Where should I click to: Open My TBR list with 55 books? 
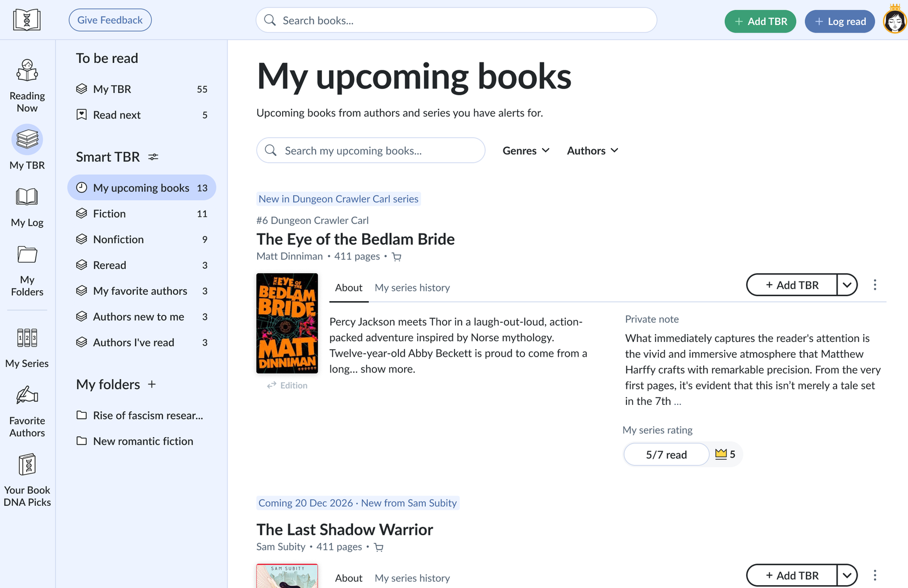click(142, 89)
